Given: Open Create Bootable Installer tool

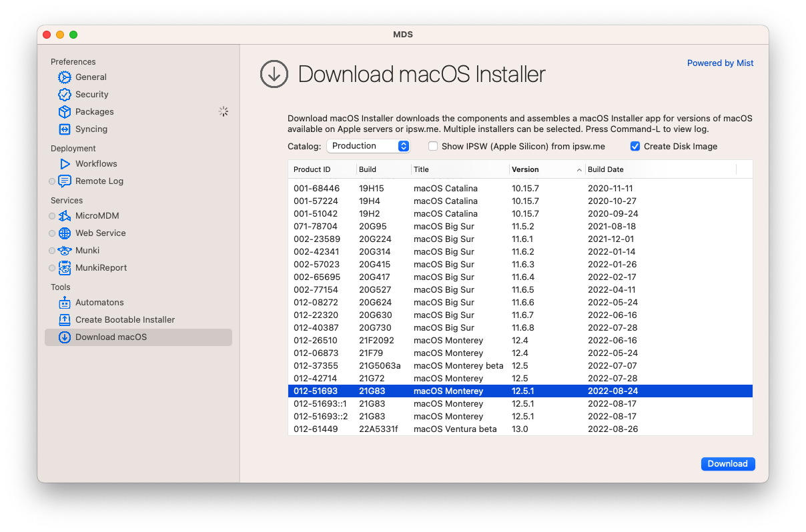Looking at the screenshot, I should 138,320.
